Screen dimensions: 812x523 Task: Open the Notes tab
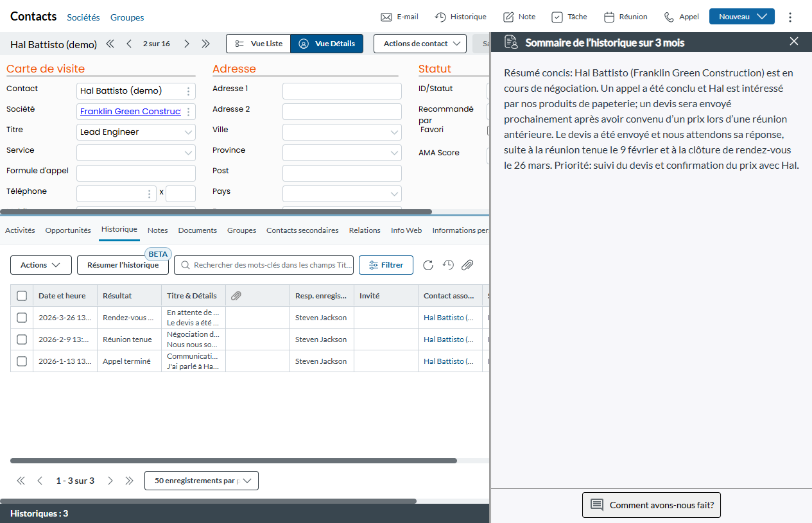pos(157,230)
